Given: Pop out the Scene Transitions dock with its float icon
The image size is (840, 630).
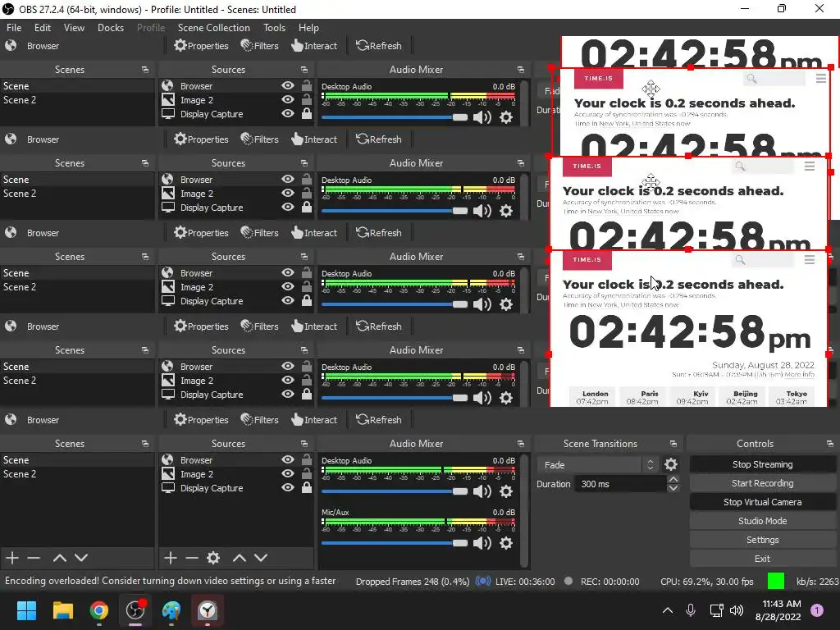Looking at the screenshot, I should click(x=673, y=444).
